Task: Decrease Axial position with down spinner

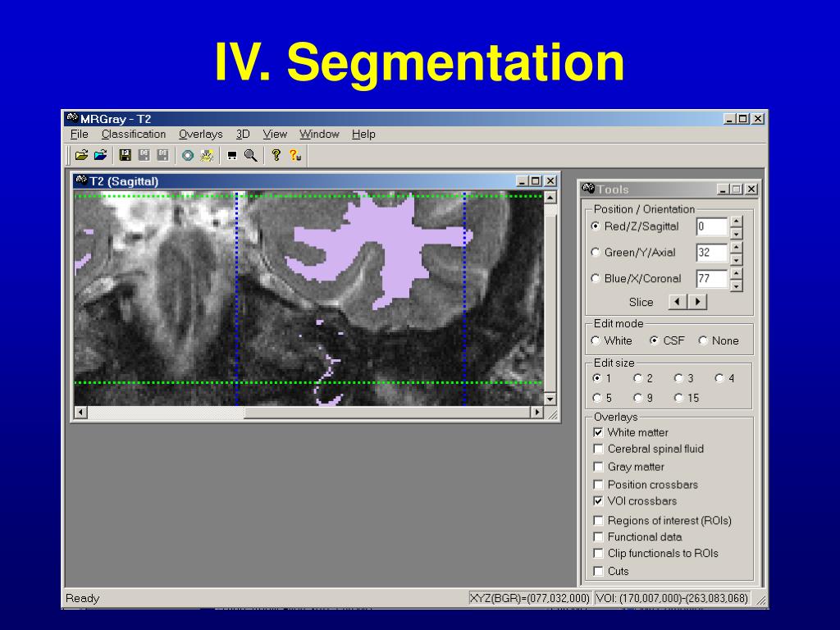Action: [737, 259]
